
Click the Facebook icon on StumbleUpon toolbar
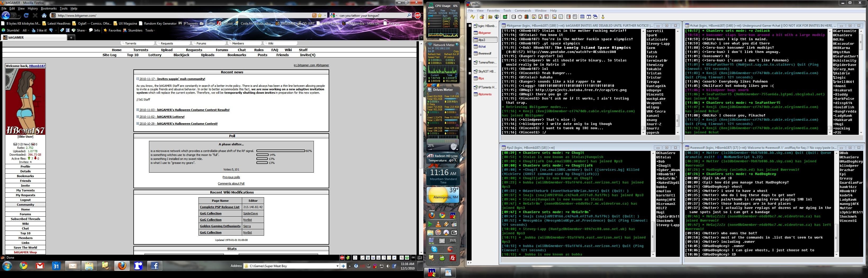[x=68, y=30]
